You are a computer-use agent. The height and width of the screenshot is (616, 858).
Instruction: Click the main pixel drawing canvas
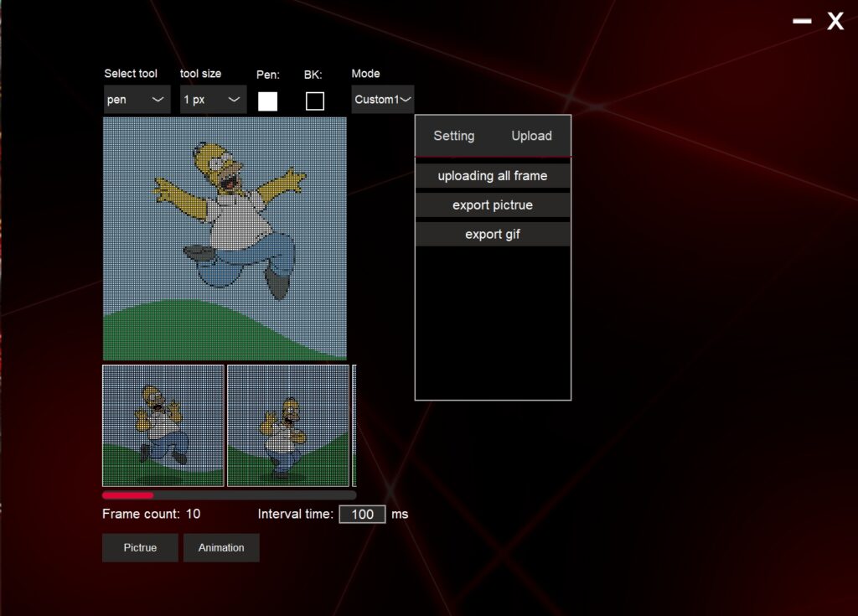pyautogui.click(x=225, y=239)
